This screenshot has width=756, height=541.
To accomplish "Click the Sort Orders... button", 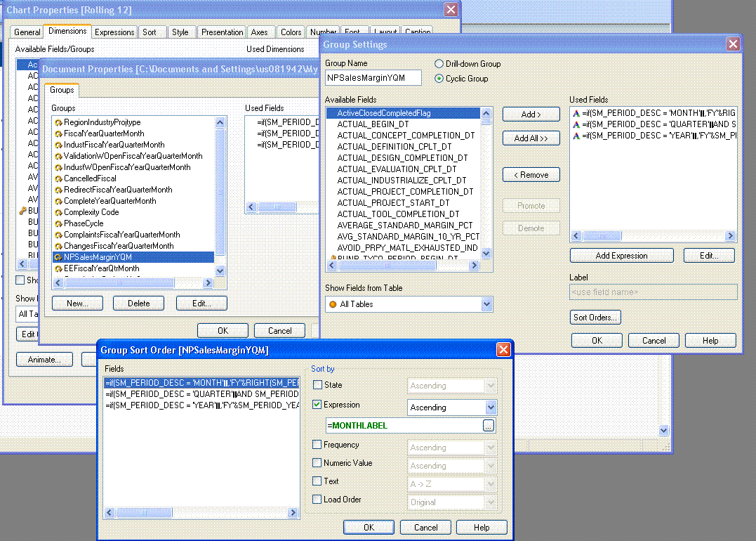I will [x=595, y=318].
